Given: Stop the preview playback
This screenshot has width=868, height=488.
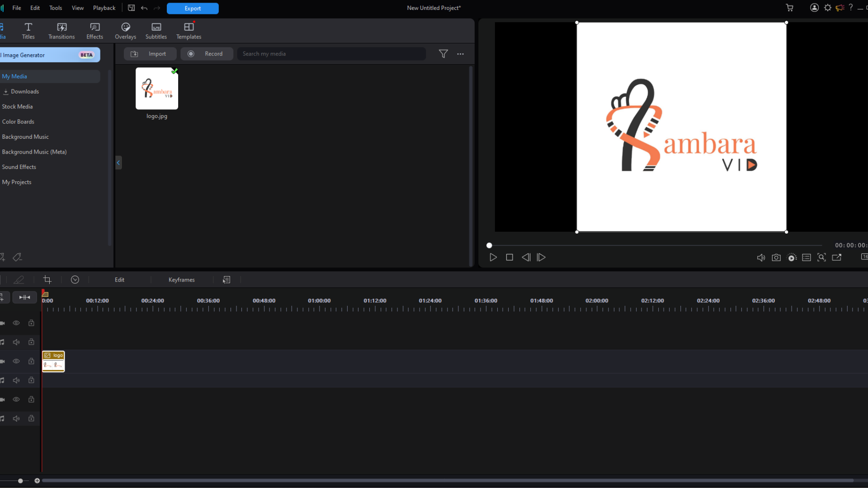Looking at the screenshot, I should click(x=509, y=258).
